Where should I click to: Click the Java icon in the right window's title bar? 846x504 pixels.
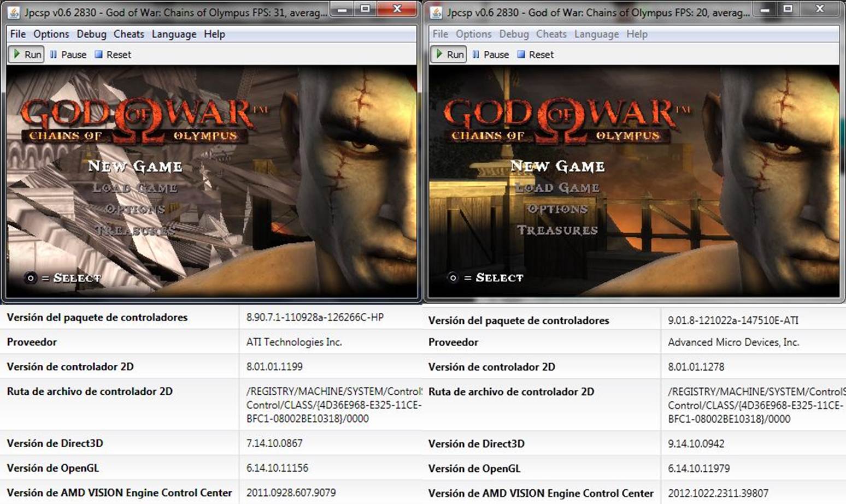tap(437, 12)
